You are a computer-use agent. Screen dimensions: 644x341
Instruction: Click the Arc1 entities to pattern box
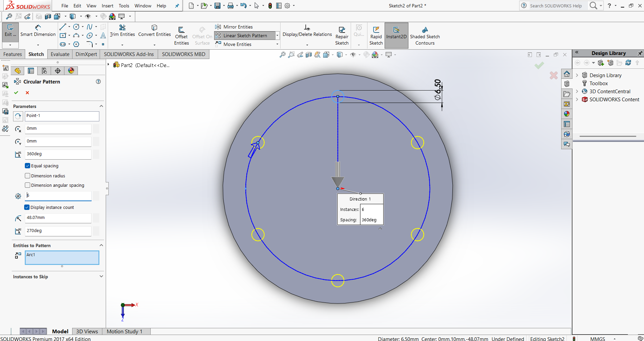tap(62, 258)
